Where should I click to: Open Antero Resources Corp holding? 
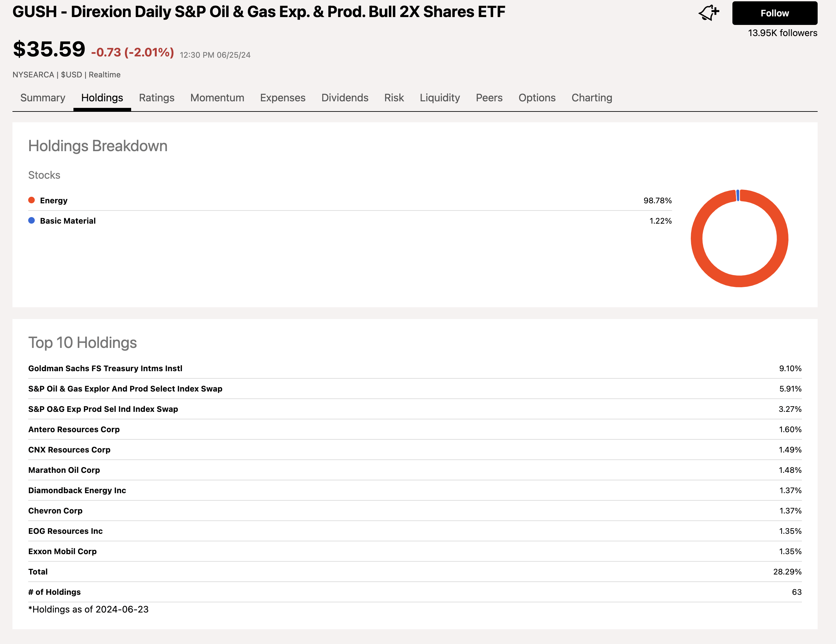tap(74, 430)
